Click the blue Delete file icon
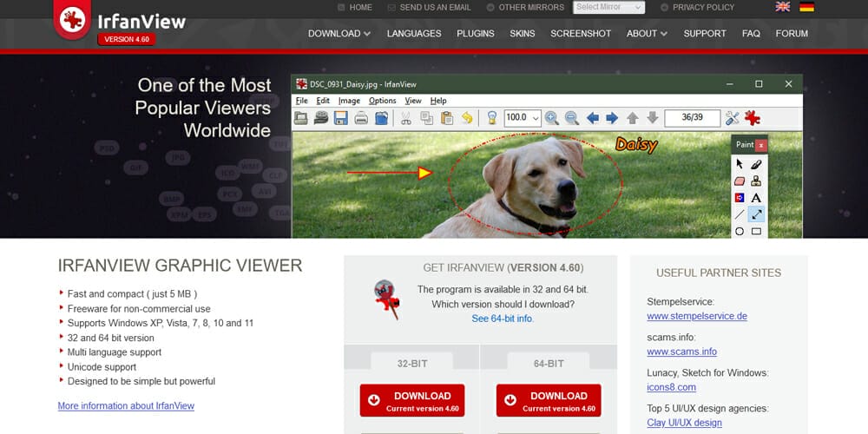 click(381, 118)
